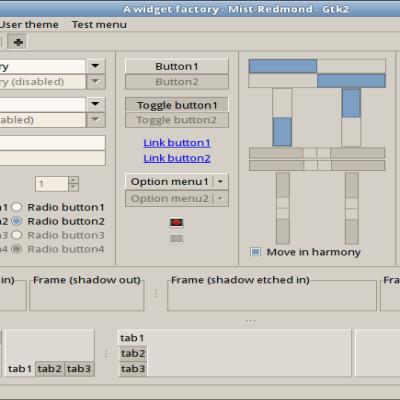Image resolution: width=400 pixels, height=400 pixels.
Task: Click the dotted pane handle left of the vertical tabs
Action: tap(107, 353)
